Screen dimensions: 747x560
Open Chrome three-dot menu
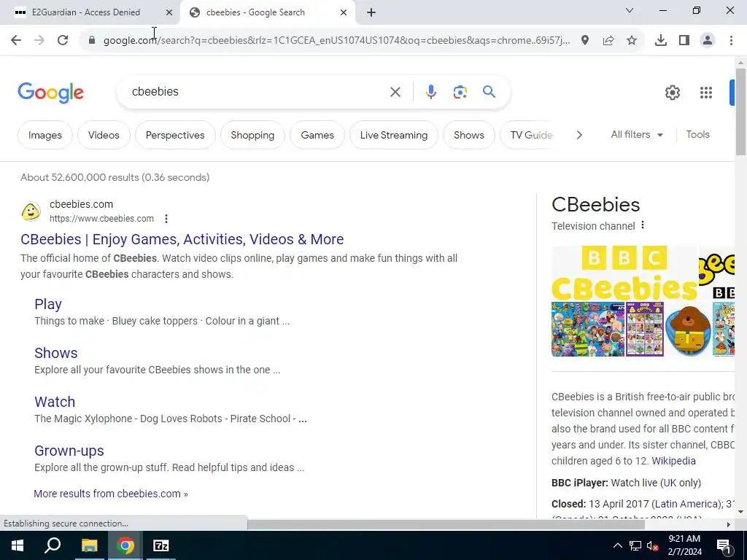731,41
